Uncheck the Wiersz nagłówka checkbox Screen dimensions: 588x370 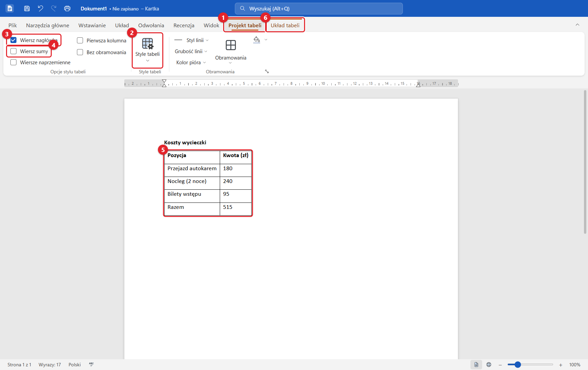(x=13, y=40)
